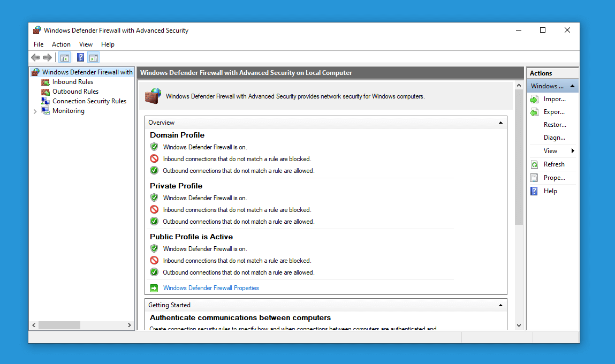
Task: Open the Help menu in menu bar
Action: pos(108,44)
